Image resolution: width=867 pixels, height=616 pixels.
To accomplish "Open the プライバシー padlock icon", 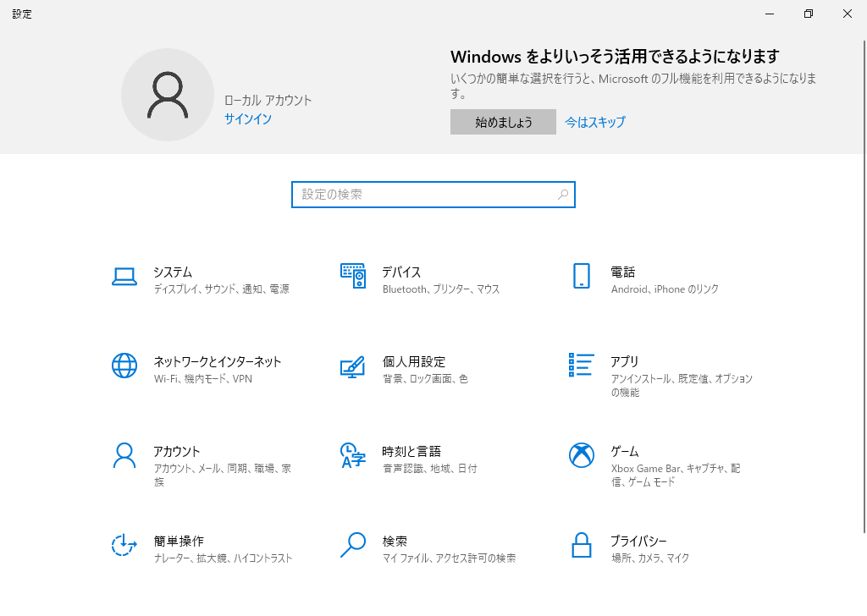I will pos(581,545).
